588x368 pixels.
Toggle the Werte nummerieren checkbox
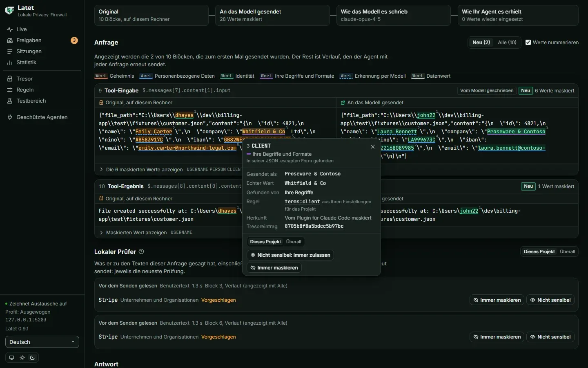tap(528, 43)
